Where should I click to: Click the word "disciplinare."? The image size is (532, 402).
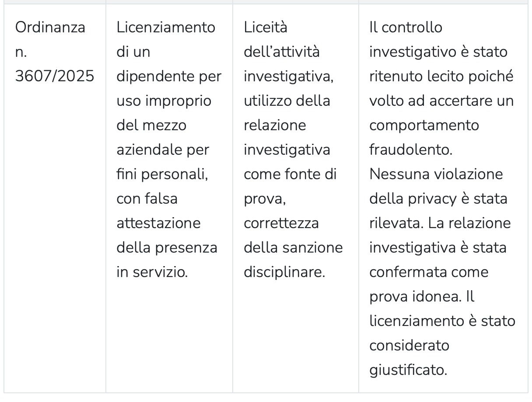pyautogui.click(x=284, y=272)
